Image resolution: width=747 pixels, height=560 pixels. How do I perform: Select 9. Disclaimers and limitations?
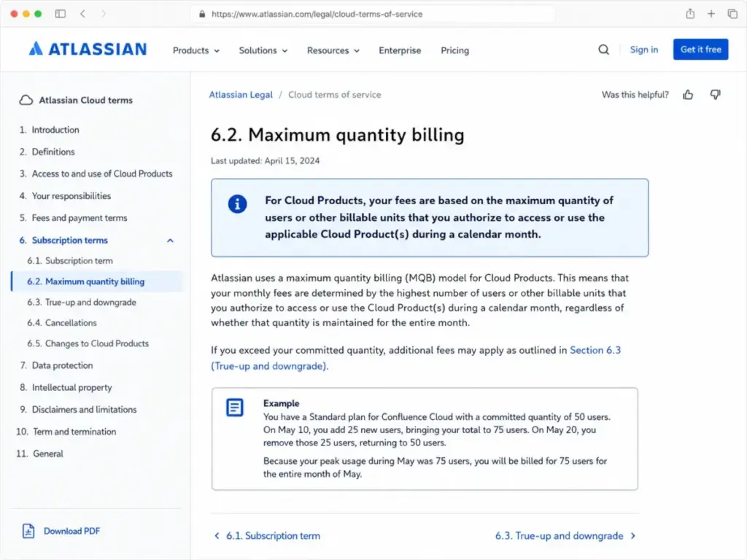click(x=78, y=410)
